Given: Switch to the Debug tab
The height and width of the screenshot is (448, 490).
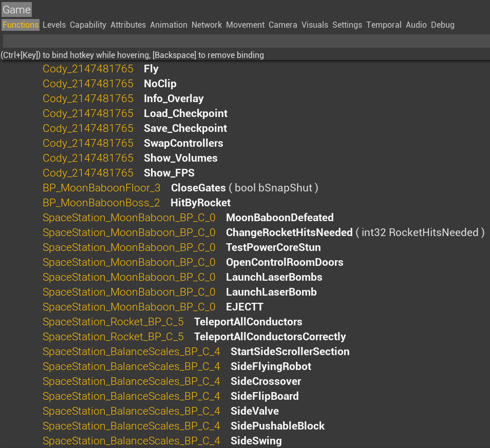Looking at the screenshot, I should [x=443, y=25].
